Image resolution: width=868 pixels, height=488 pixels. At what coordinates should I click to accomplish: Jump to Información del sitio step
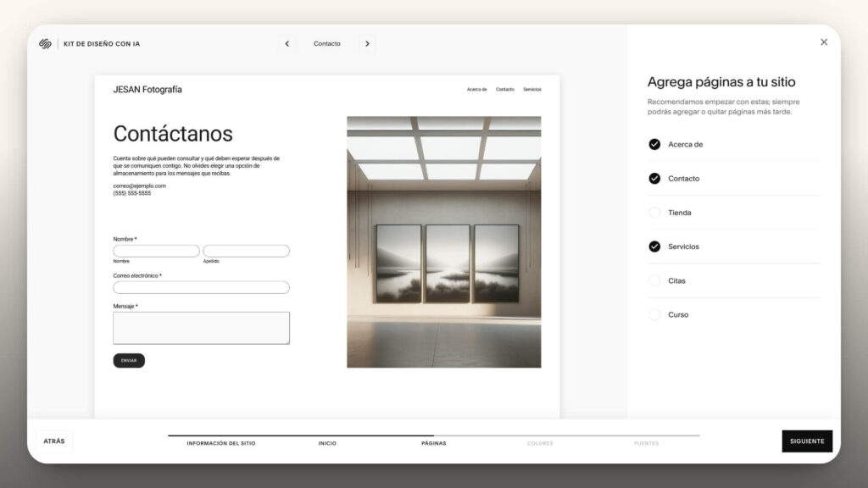(x=220, y=443)
